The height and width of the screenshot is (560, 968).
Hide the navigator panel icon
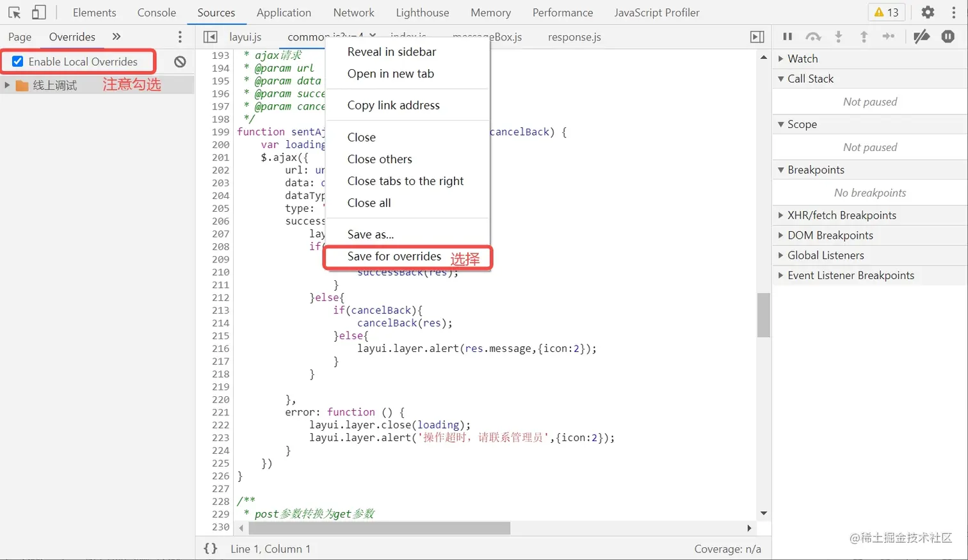click(x=210, y=36)
